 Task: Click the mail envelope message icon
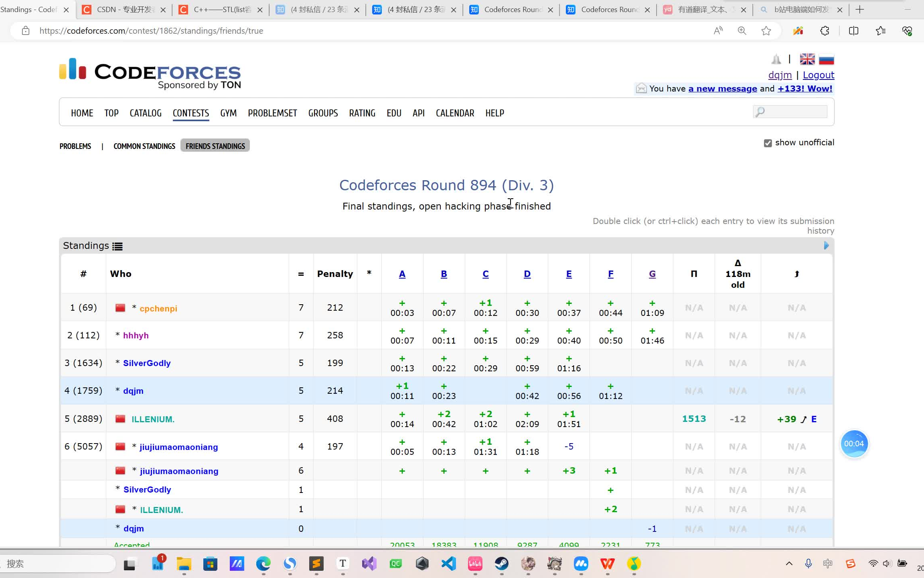641,88
